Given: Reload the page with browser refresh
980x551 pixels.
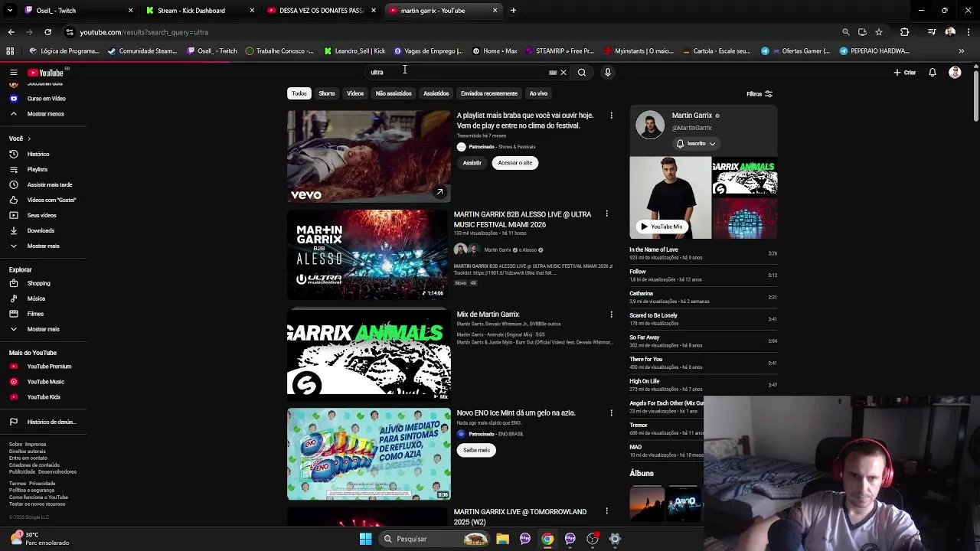Looking at the screenshot, I should (47, 32).
